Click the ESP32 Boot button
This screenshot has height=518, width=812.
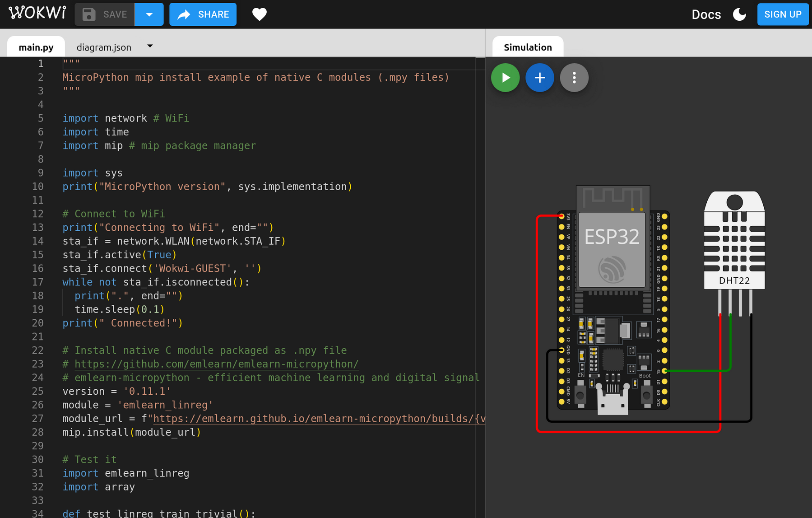pyautogui.click(x=646, y=396)
